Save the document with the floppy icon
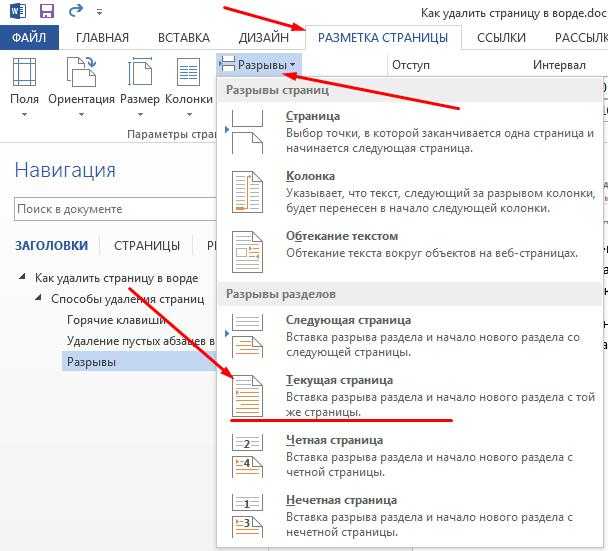The width and height of the screenshot is (608, 551). [47, 10]
